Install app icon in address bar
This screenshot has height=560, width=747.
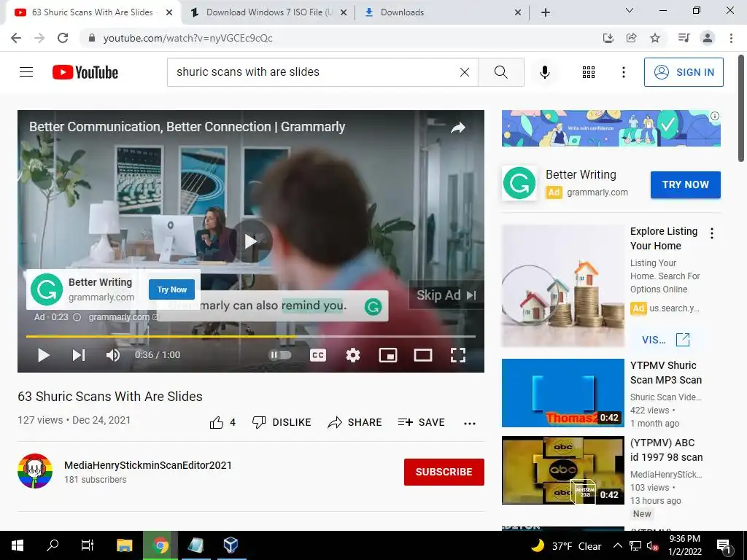[x=608, y=38]
